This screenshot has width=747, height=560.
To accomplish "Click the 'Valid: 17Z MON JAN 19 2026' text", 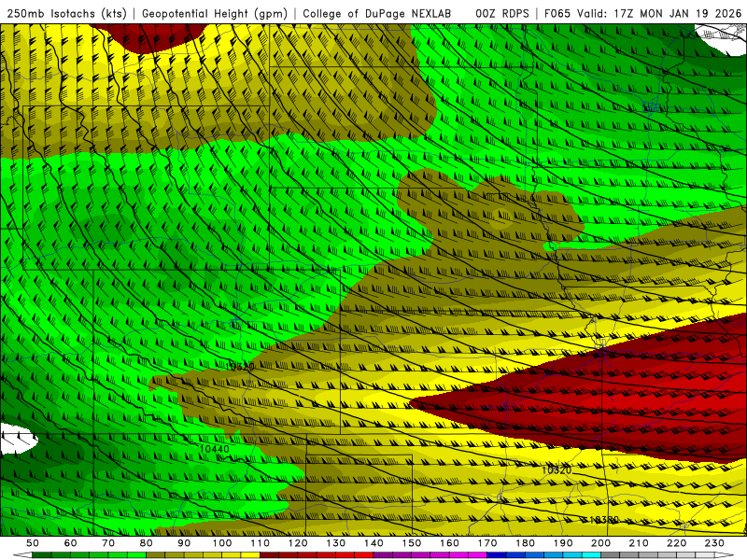I will coord(659,13).
